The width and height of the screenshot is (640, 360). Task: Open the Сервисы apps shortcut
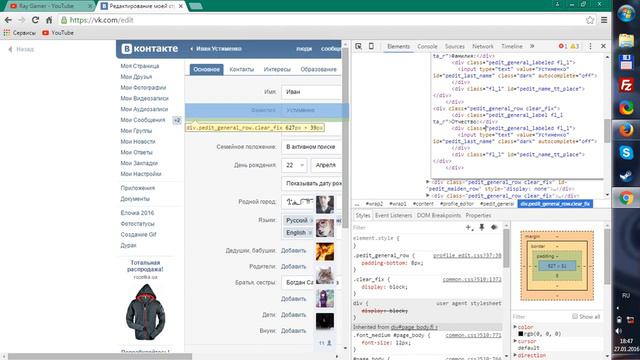20,33
